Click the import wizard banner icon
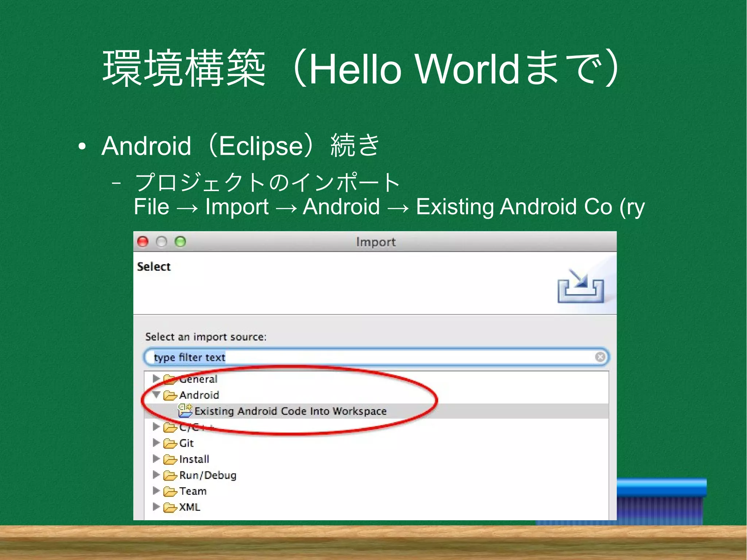The image size is (747, 560). (x=581, y=286)
